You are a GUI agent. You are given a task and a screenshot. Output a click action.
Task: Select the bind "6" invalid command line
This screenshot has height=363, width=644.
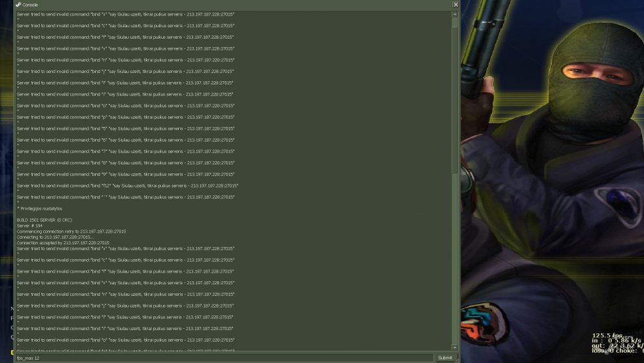[126, 140]
